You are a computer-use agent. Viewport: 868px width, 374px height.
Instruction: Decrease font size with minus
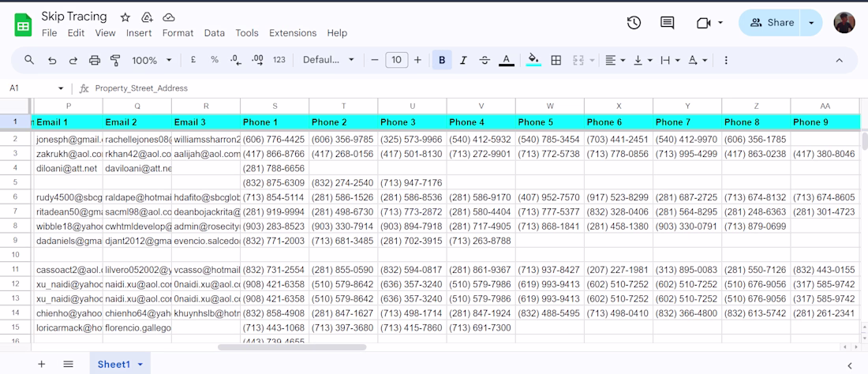[x=375, y=60]
